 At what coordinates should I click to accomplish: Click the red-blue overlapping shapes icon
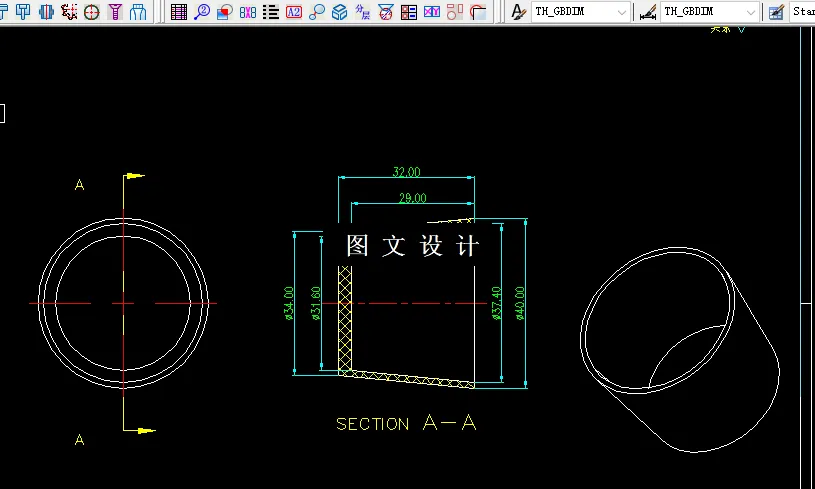click(x=225, y=11)
